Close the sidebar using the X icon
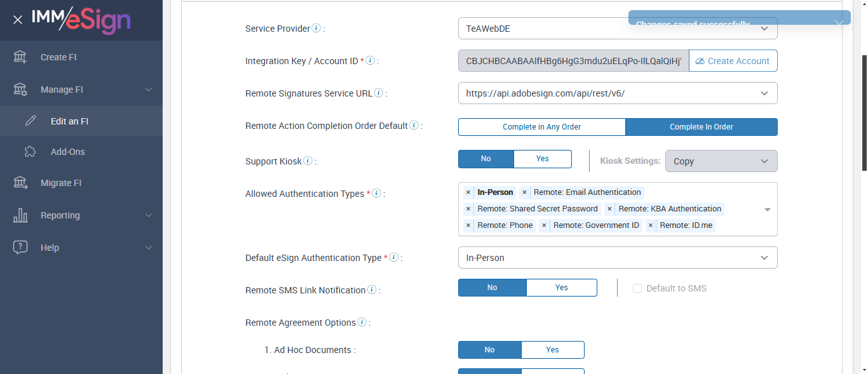Viewport: 868px width, 374px height. [18, 20]
